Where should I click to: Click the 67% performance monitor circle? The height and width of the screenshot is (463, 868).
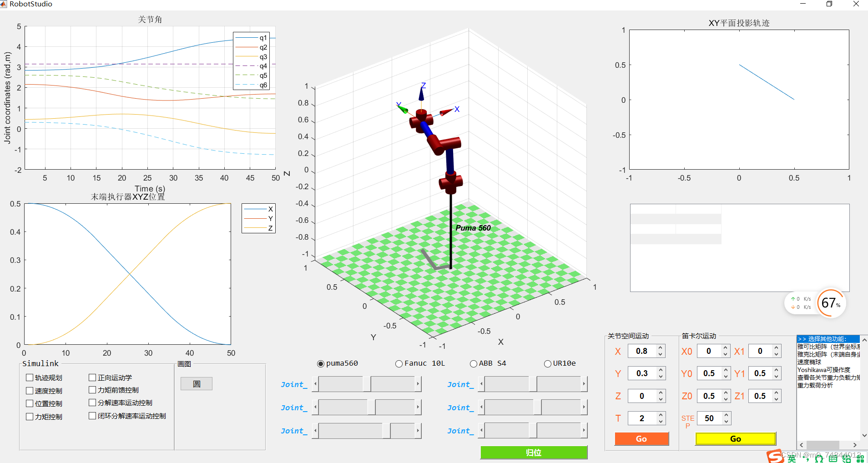831,303
